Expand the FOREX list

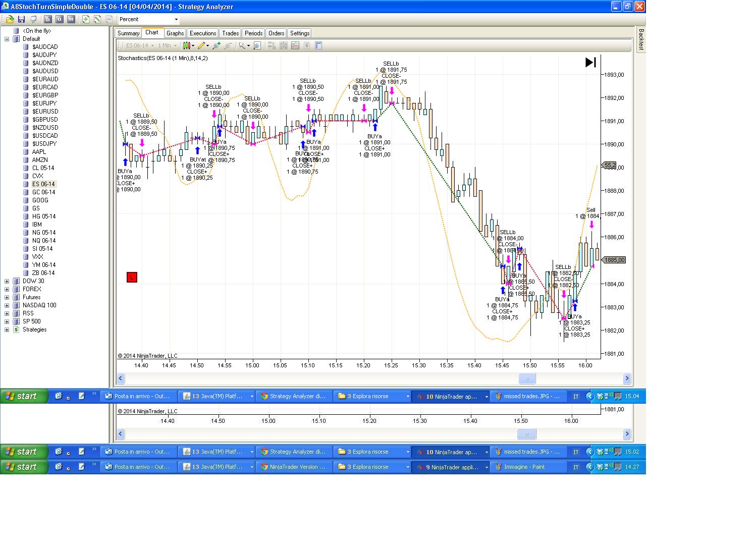7,289
